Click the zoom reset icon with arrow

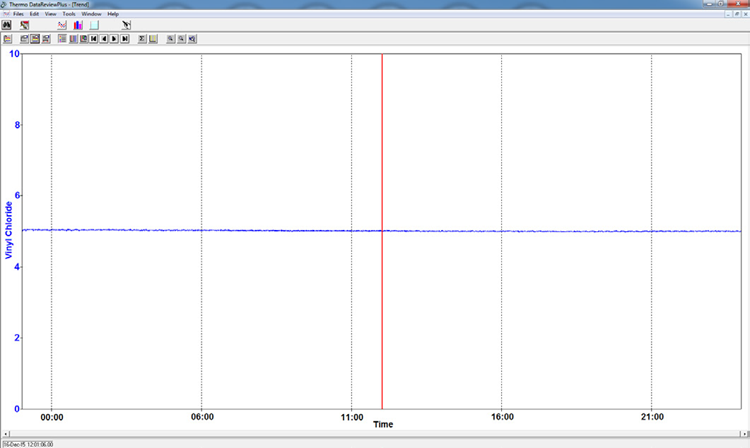coord(192,39)
